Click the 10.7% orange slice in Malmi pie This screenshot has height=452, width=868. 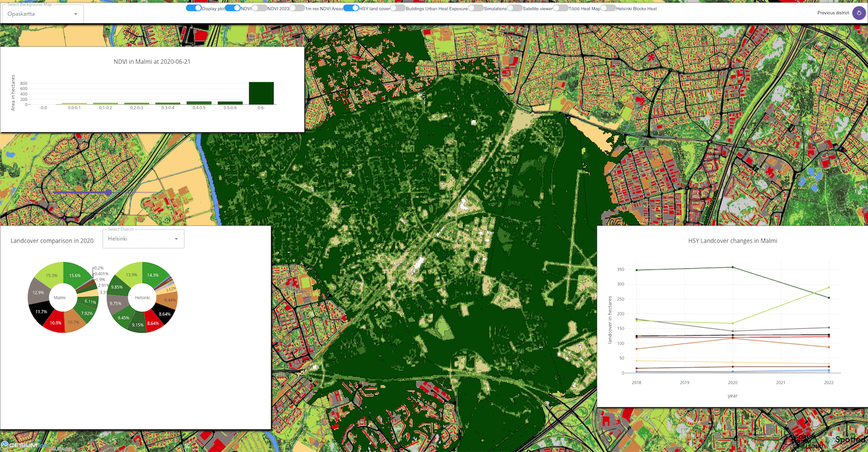tap(74, 322)
